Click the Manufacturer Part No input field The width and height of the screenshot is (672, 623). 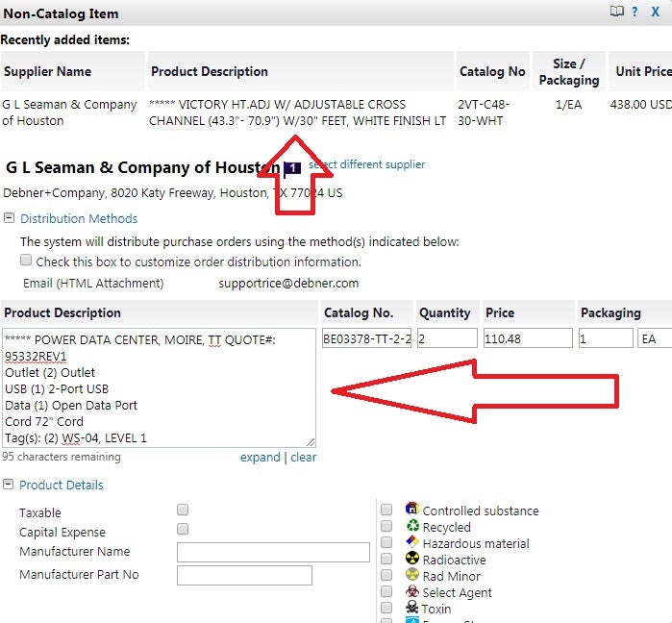pyautogui.click(x=244, y=576)
